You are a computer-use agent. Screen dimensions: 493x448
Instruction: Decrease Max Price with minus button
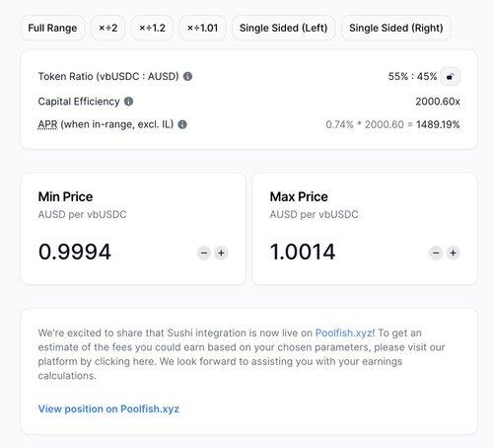(436, 253)
